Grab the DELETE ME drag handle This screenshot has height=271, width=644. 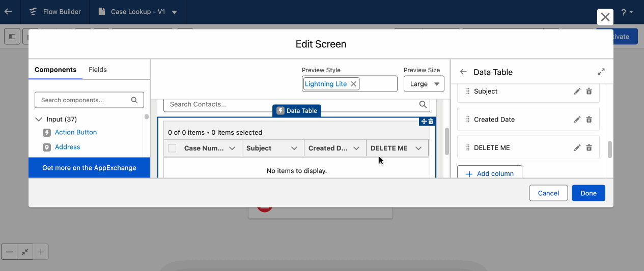[x=468, y=148]
